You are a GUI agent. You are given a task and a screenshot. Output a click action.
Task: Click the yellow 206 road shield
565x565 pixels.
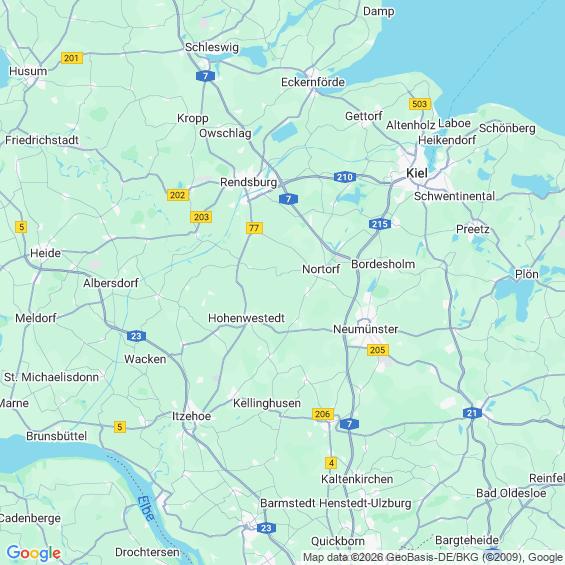(x=322, y=414)
